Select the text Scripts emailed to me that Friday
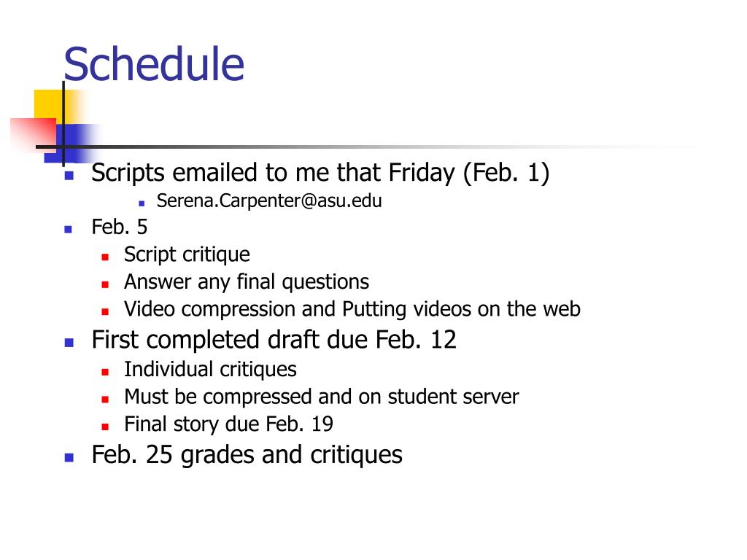 pos(273,173)
